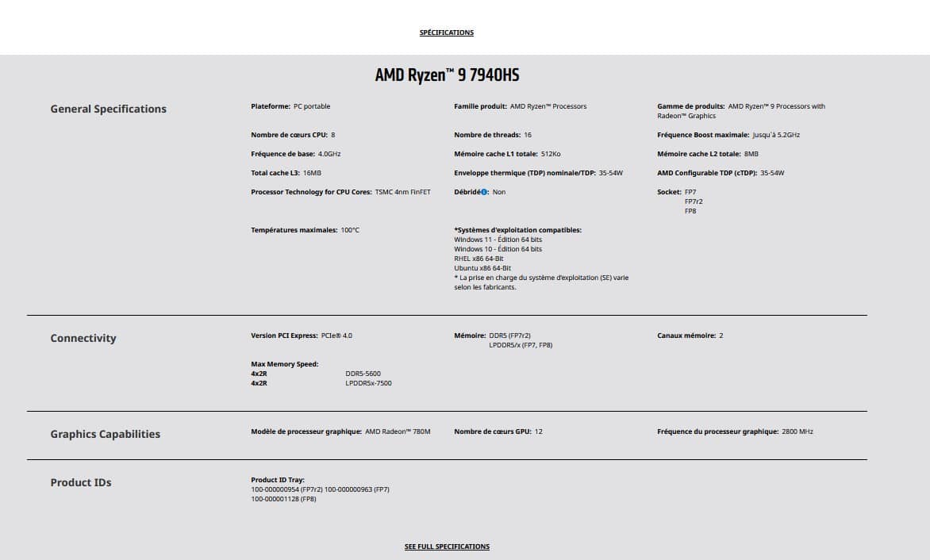The image size is (930, 560).
Task: Click Températures maximales 100°C entry
Action: (305, 230)
